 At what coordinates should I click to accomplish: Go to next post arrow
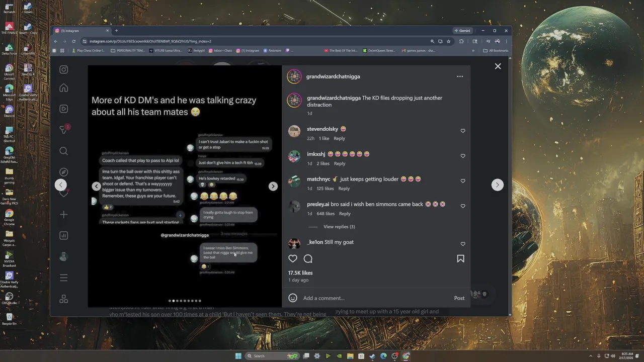click(497, 185)
